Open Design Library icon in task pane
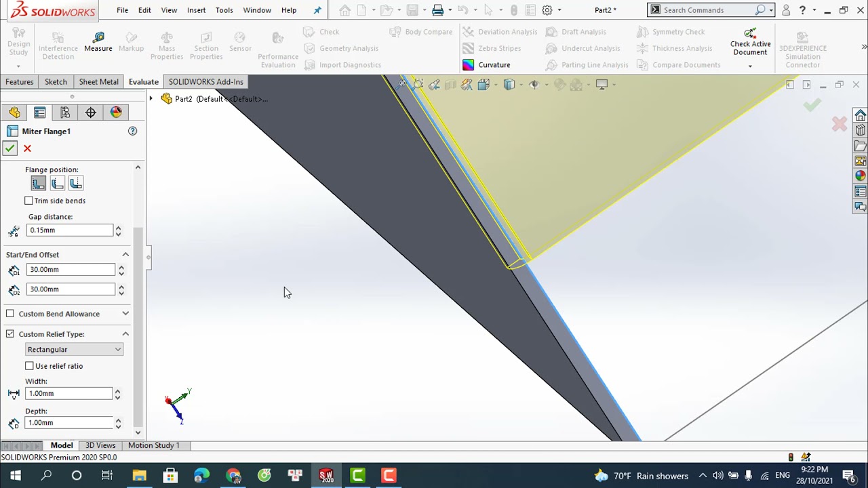This screenshot has width=868, height=488. pos(860,130)
